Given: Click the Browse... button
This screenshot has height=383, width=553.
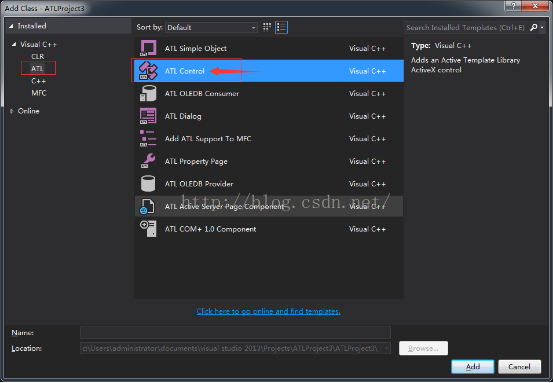Looking at the screenshot, I should click(423, 348).
